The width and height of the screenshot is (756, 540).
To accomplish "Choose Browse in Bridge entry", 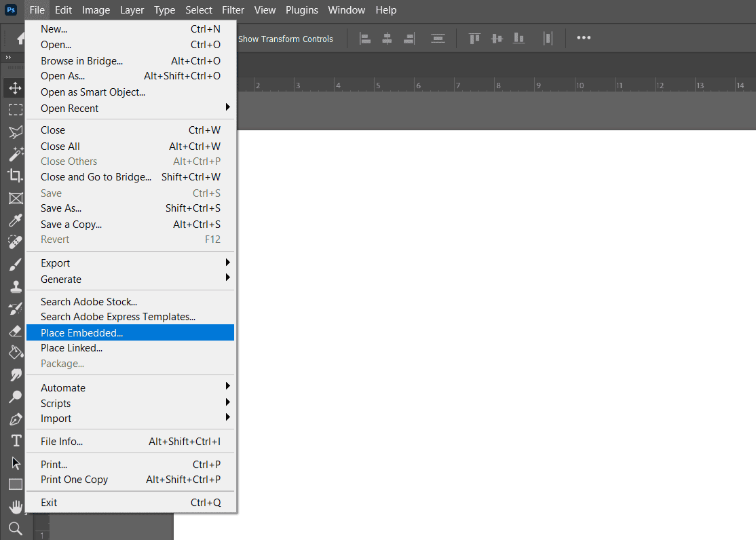I will pyautogui.click(x=130, y=61).
